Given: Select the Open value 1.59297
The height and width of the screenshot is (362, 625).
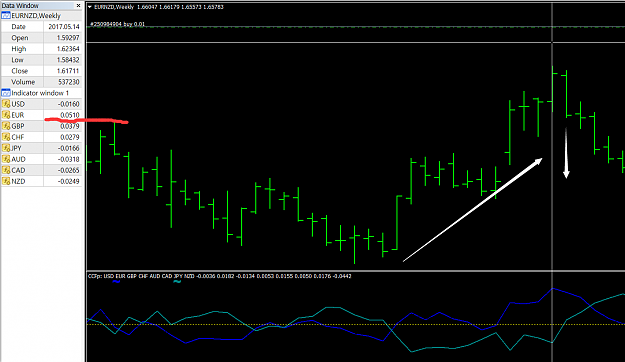Looking at the screenshot, I should pos(68,38).
